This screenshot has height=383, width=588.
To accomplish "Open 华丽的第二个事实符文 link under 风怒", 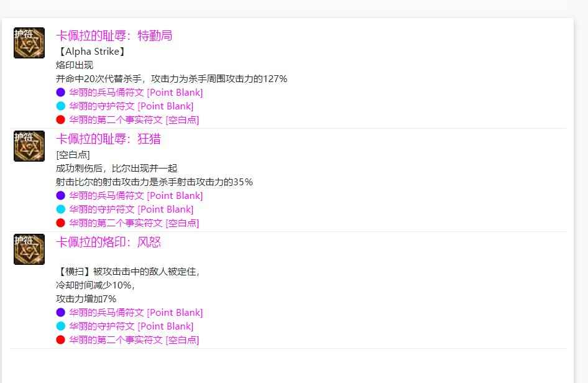I will pyautogui.click(x=134, y=340).
